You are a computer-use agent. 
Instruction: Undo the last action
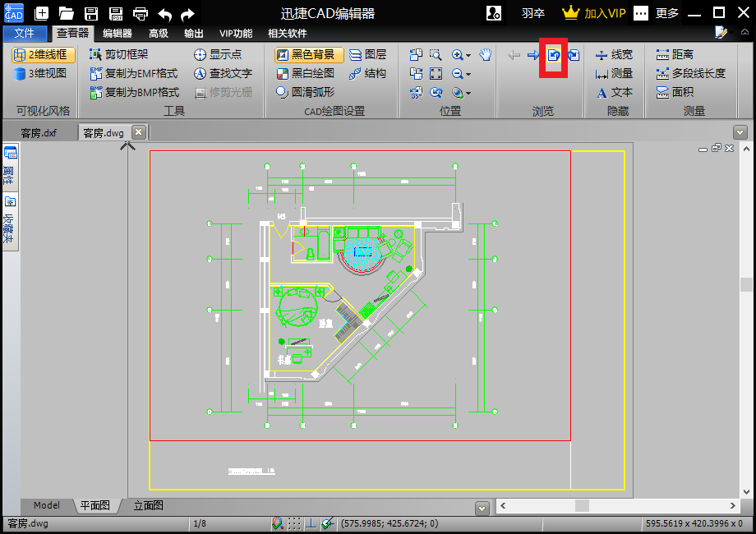click(x=165, y=15)
